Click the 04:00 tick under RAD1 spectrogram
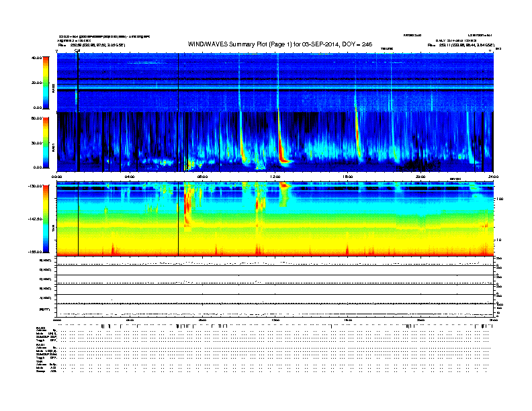 pos(130,177)
